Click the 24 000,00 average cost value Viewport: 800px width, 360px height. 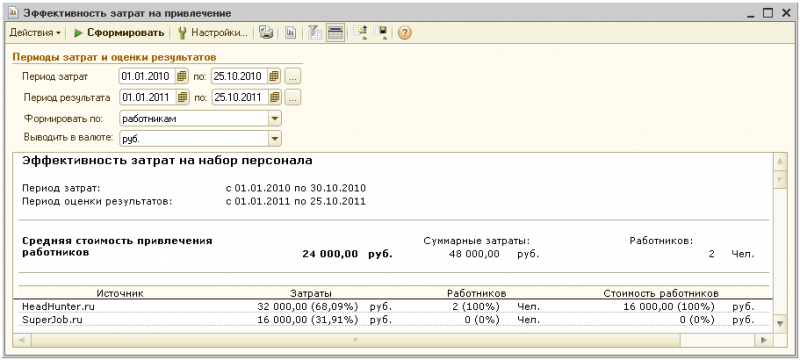[330, 253]
